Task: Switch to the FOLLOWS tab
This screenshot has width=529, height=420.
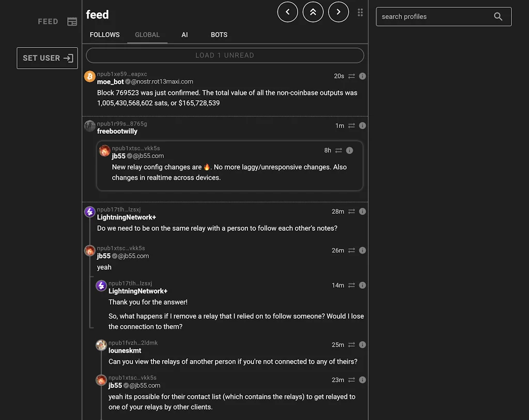Action: pos(104,35)
